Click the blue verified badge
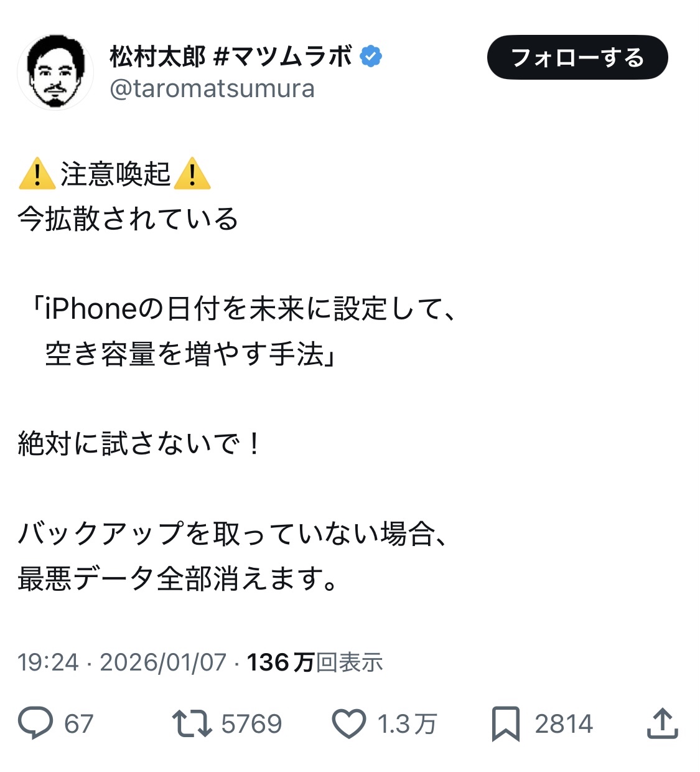This screenshot has width=700, height=772. pyautogui.click(x=371, y=57)
